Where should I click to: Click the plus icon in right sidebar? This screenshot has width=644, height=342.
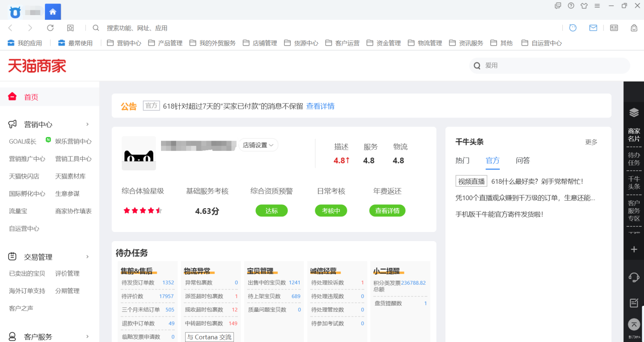[634, 249]
